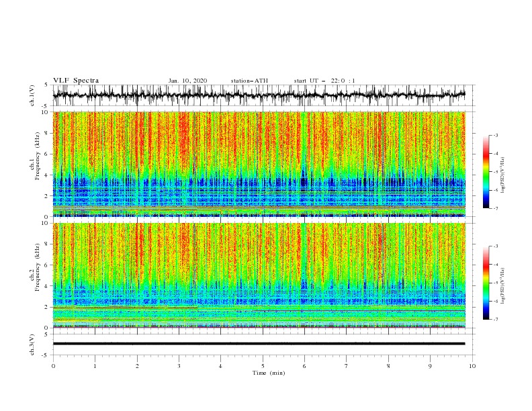The height and width of the screenshot is (411, 532).
Task: Click the log(PSD) label beside ch.2 color bar
Action: coord(503,287)
